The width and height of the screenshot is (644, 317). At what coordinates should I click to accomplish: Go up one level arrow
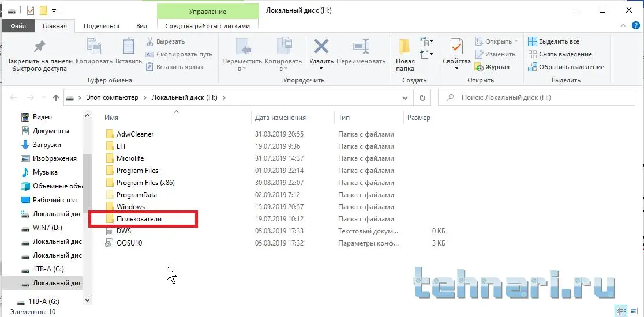point(56,97)
